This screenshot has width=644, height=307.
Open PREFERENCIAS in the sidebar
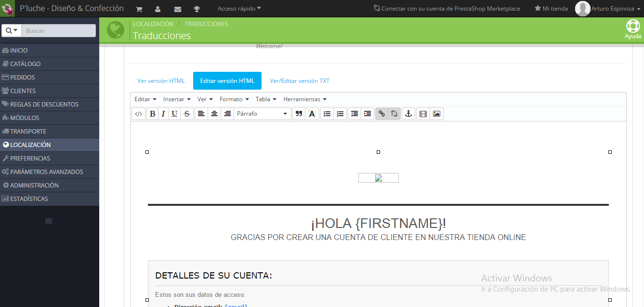[50, 158]
